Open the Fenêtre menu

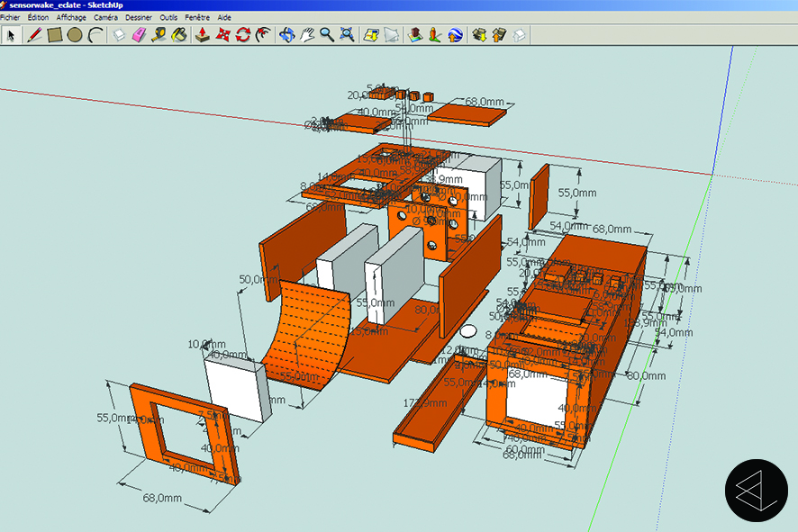[x=197, y=17]
